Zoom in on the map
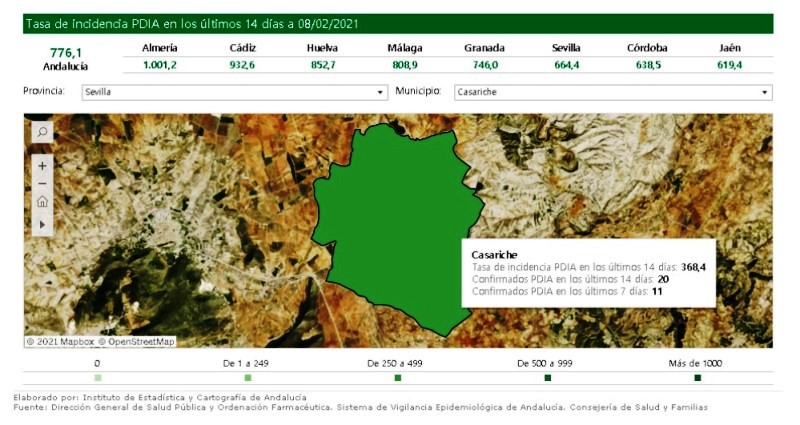800x425 pixels. tap(42, 165)
